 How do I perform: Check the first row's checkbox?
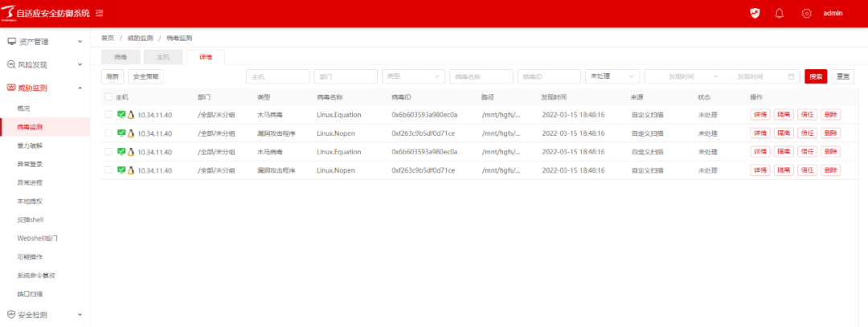(x=108, y=115)
